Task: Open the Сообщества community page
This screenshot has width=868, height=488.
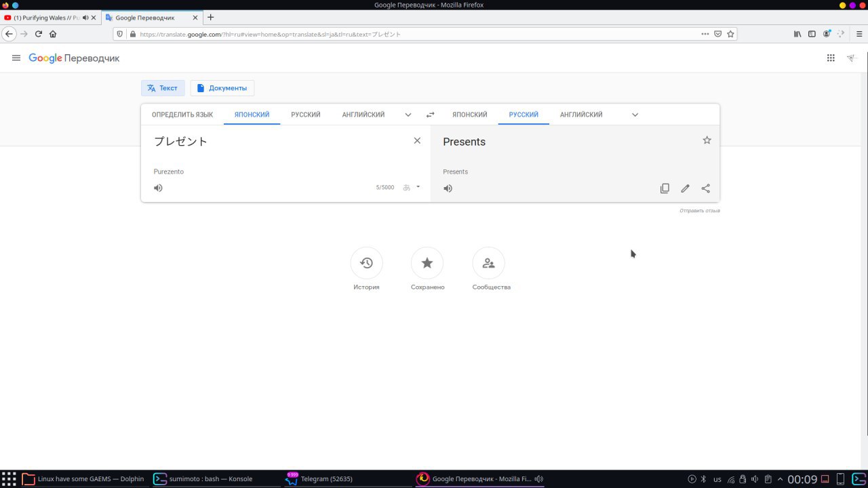Action: [x=488, y=263]
